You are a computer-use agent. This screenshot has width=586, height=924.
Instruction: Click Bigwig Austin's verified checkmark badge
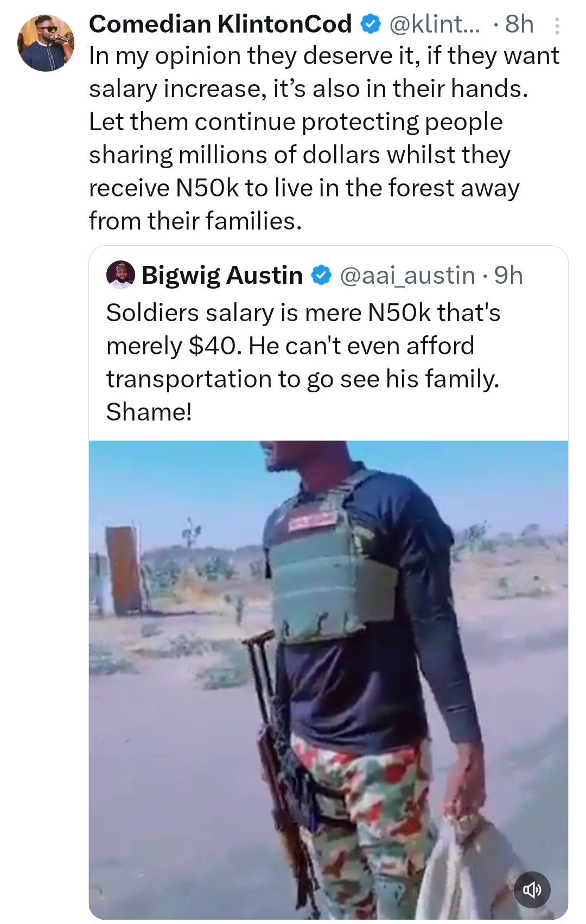click(x=321, y=276)
